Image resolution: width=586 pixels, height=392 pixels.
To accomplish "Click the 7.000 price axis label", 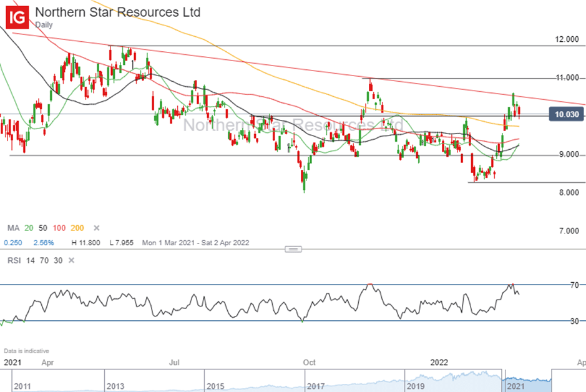I will pyautogui.click(x=569, y=231).
